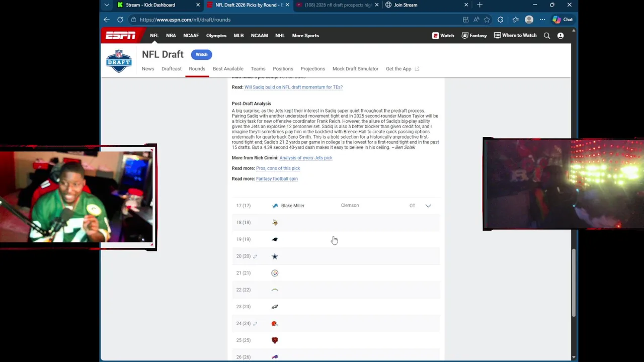Refresh the page with reload icon
The image size is (644, 362).
[x=120, y=20]
